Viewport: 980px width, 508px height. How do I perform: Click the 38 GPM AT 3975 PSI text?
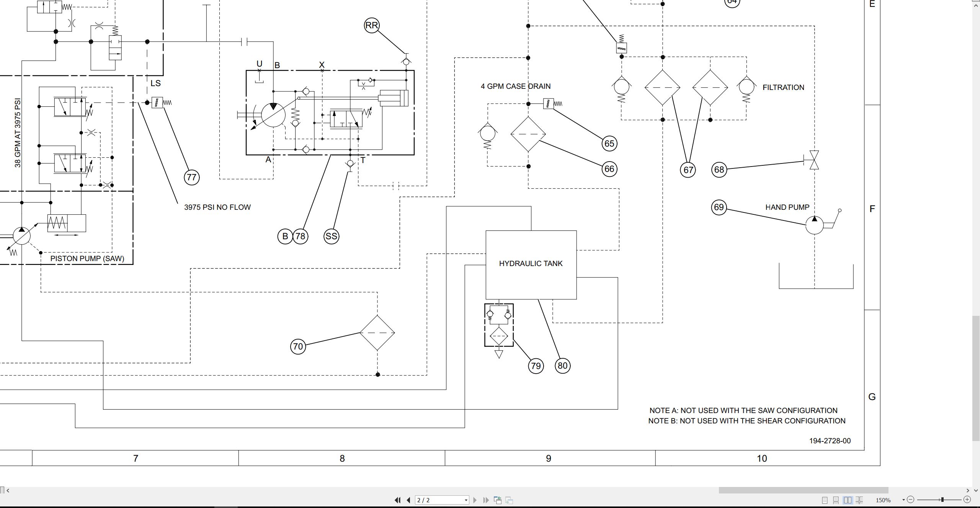point(18,133)
